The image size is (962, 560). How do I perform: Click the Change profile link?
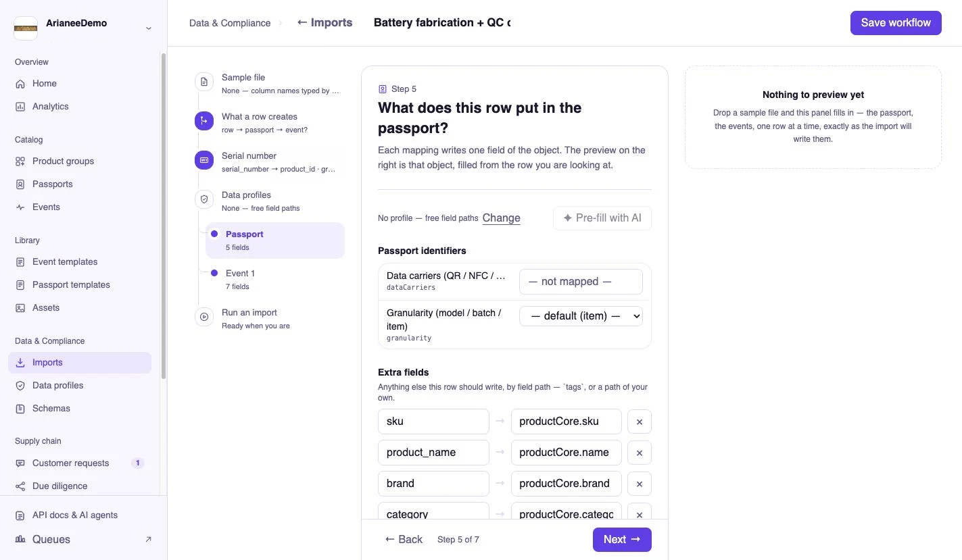click(x=501, y=218)
